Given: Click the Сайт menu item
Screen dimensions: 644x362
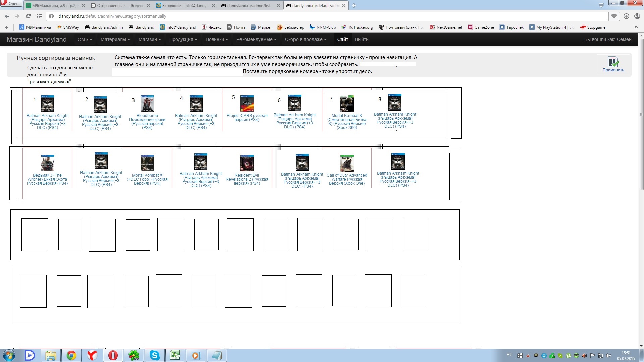Looking at the screenshot, I should [x=343, y=39].
